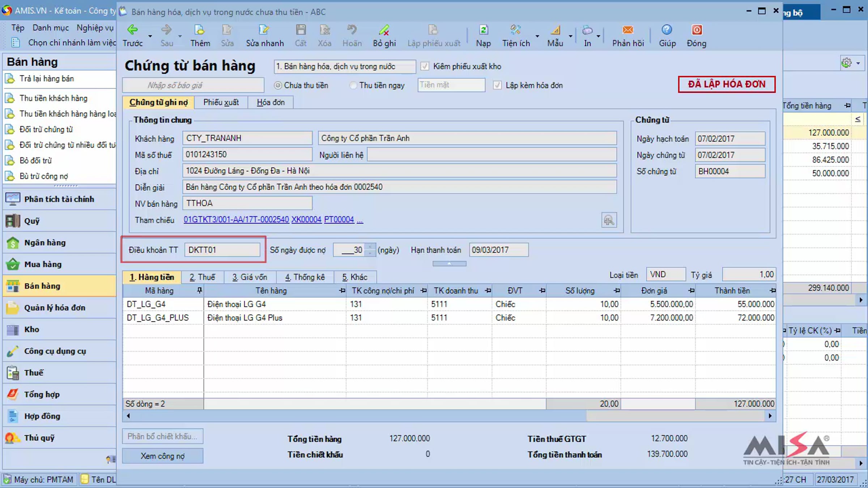Pin the Tên hàng column
Viewport: 868px width, 488px height.
click(342, 291)
